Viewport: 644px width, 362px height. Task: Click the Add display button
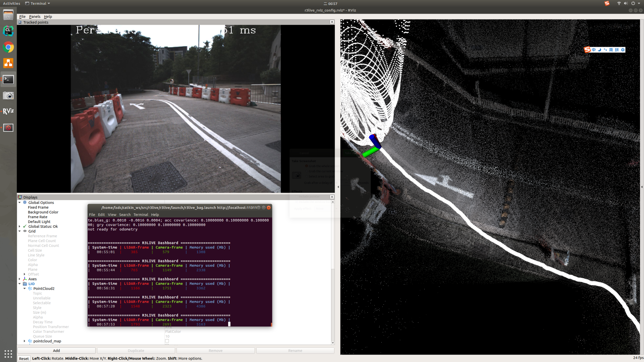point(56,351)
